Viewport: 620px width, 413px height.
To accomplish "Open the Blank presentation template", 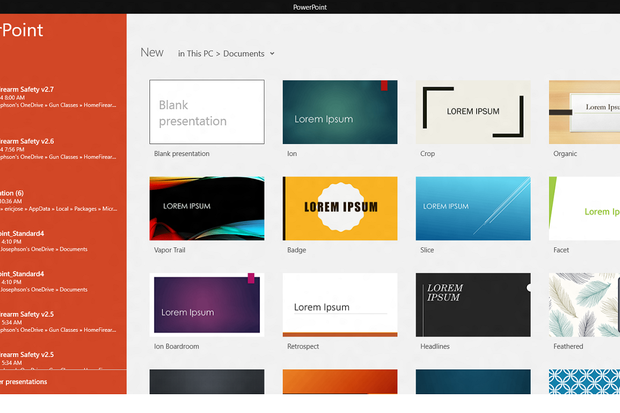I will coord(207,112).
